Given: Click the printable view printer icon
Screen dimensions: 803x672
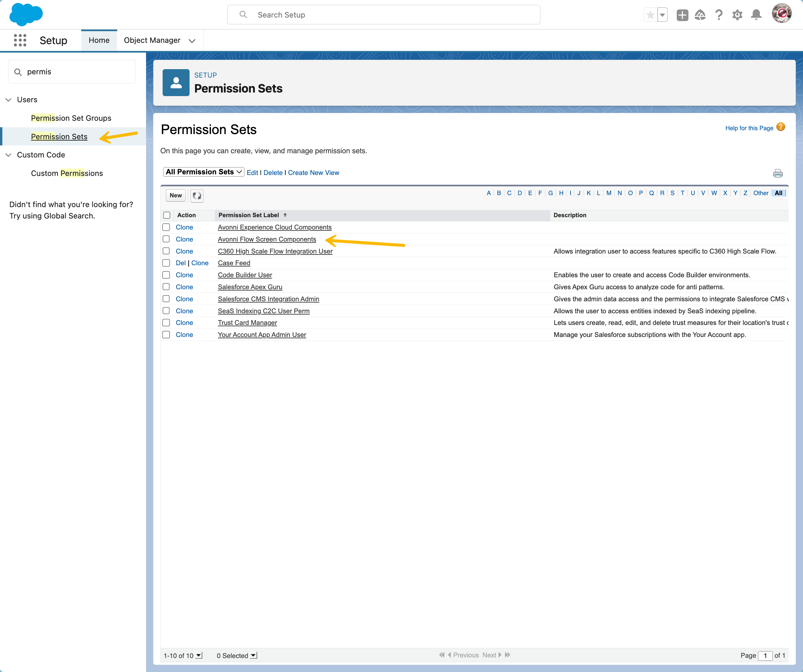Looking at the screenshot, I should 777,173.
